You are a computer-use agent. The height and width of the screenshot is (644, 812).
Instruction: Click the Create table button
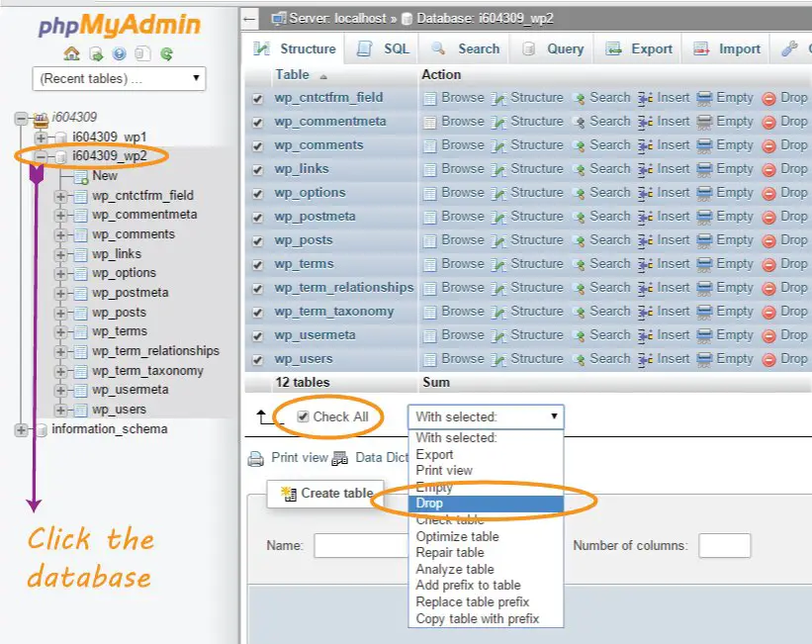click(x=326, y=494)
